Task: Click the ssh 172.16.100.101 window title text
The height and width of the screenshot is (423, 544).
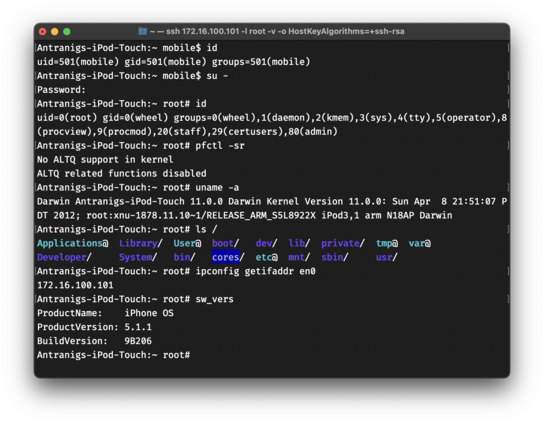Action: pos(277,31)
